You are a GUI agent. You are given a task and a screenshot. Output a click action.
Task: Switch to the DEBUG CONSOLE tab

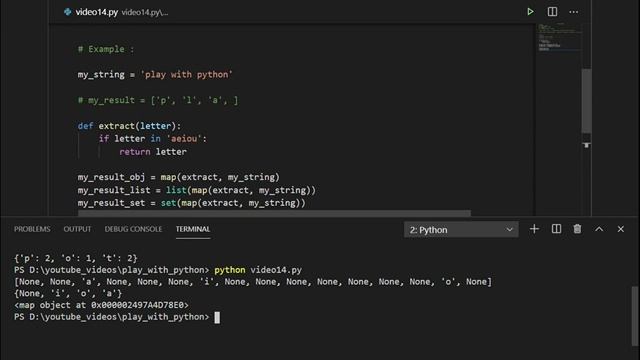click(133, 229)
